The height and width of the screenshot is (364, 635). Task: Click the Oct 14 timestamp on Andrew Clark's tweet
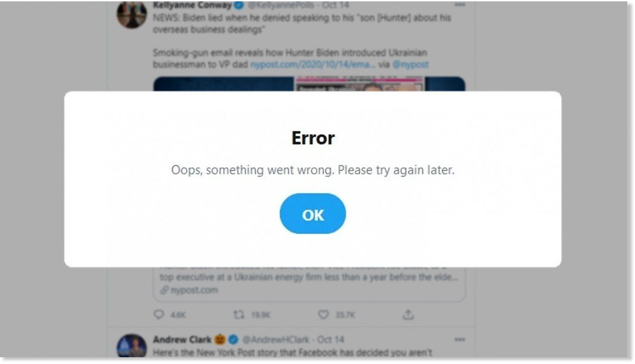[331, 339]
